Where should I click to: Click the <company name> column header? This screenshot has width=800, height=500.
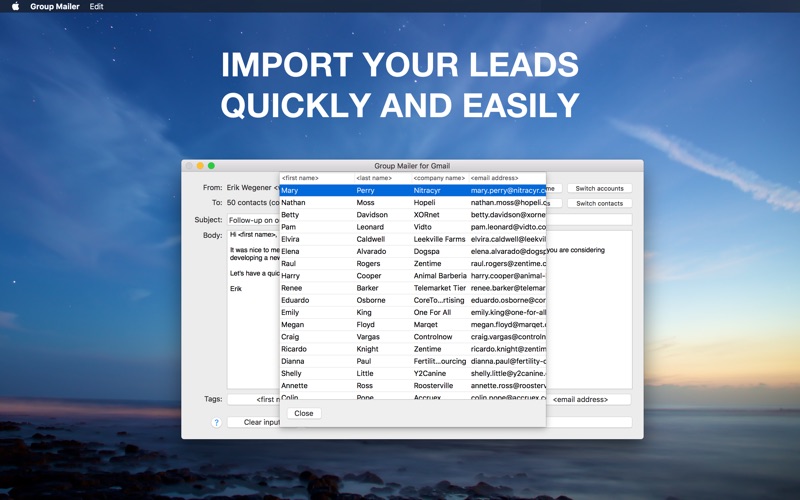(x=439, y=178)
